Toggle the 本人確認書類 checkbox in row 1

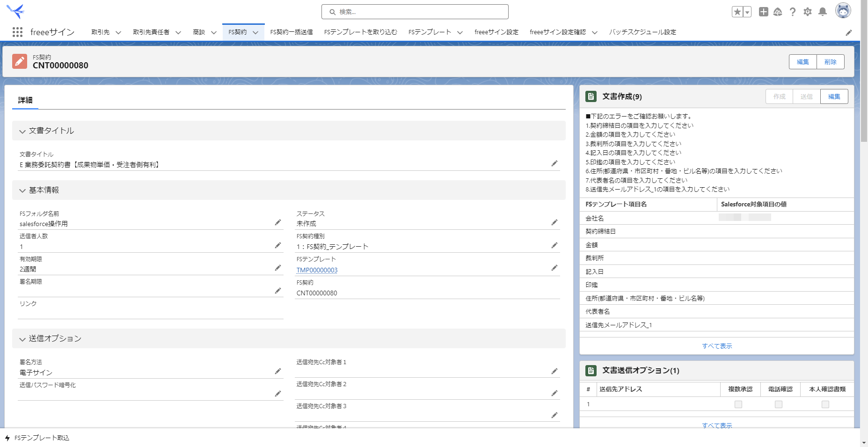tap(825, 404)
